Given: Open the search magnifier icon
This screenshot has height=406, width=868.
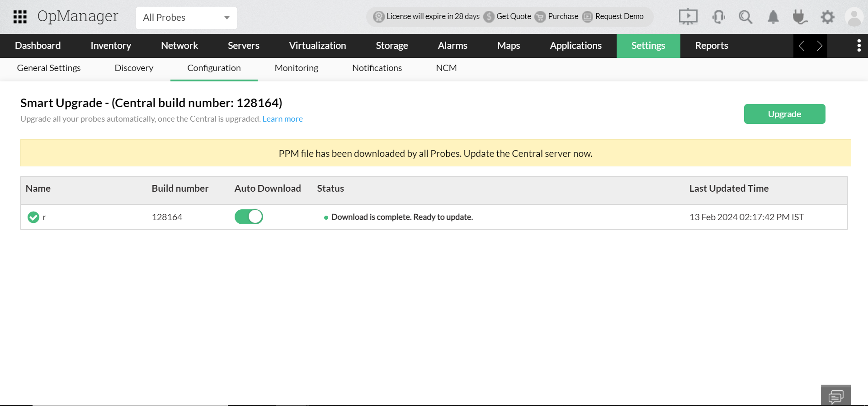Looking at the screenshot, I should point(745,17).
